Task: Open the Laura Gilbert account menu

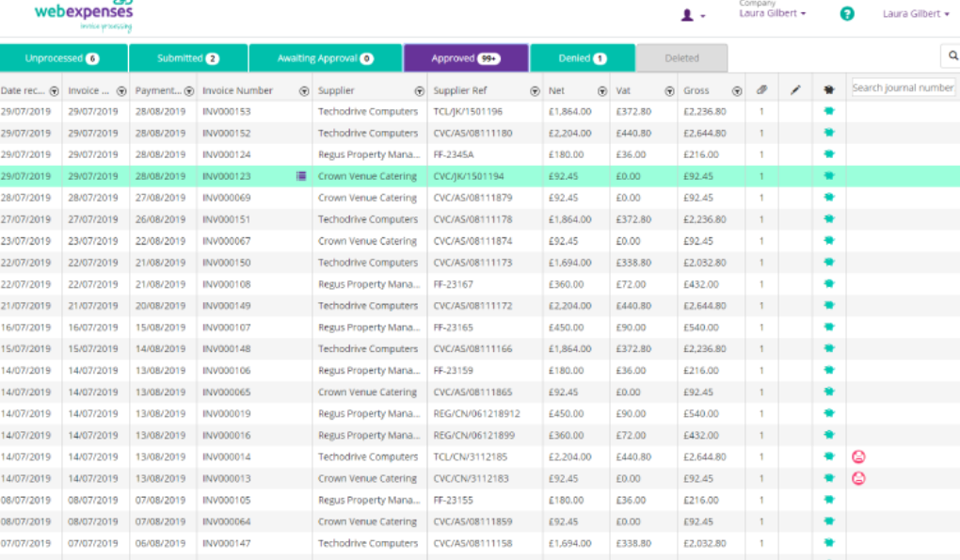Action: coord(916,13)
